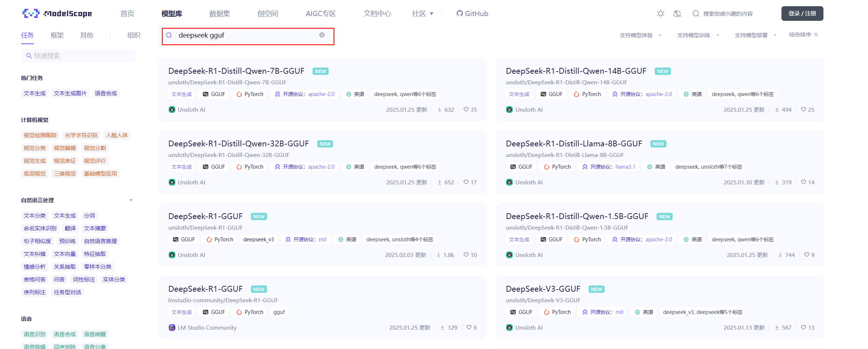This screenshot has width=868, height=349.
Task: Filter by 命名实体识别 task
Action: pyautogui.click(x=40, y=229)
